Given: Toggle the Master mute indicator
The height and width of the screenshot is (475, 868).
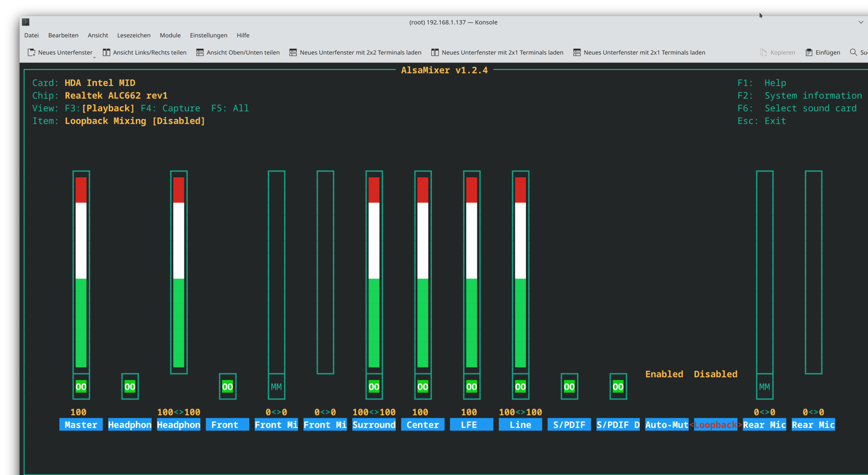Looking at the screenshot, I should coord(81,387).
